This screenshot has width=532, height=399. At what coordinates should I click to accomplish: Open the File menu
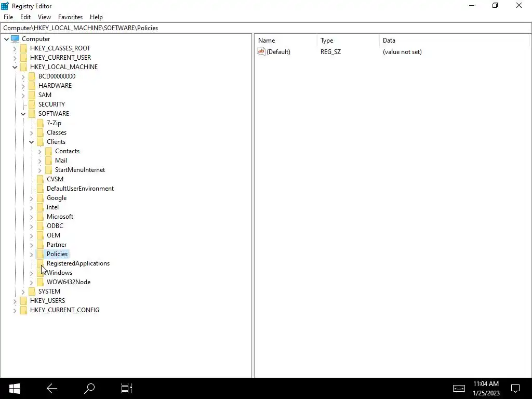[x=8, y=17]
